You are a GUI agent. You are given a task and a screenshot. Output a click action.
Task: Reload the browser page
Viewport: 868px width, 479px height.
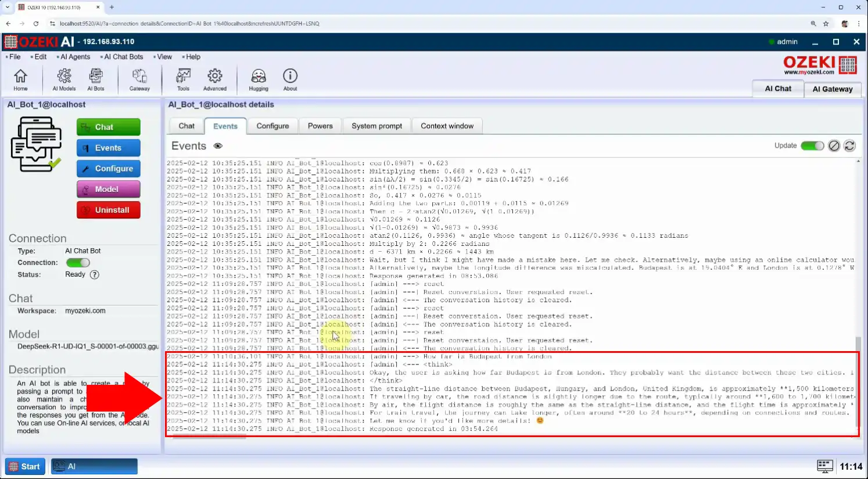tap(36, 24)
